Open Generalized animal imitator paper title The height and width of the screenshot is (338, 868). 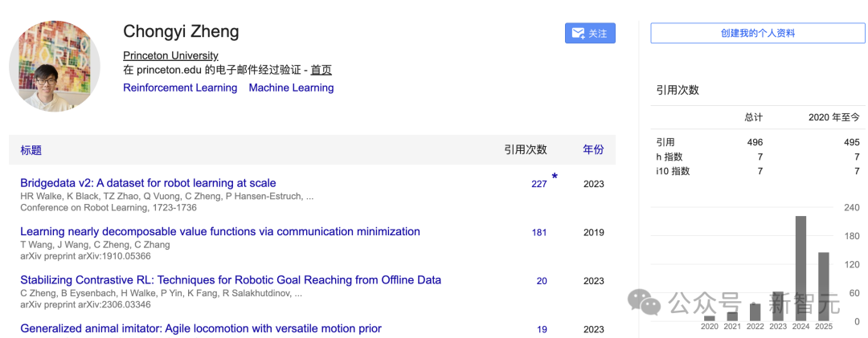[201, 328]
